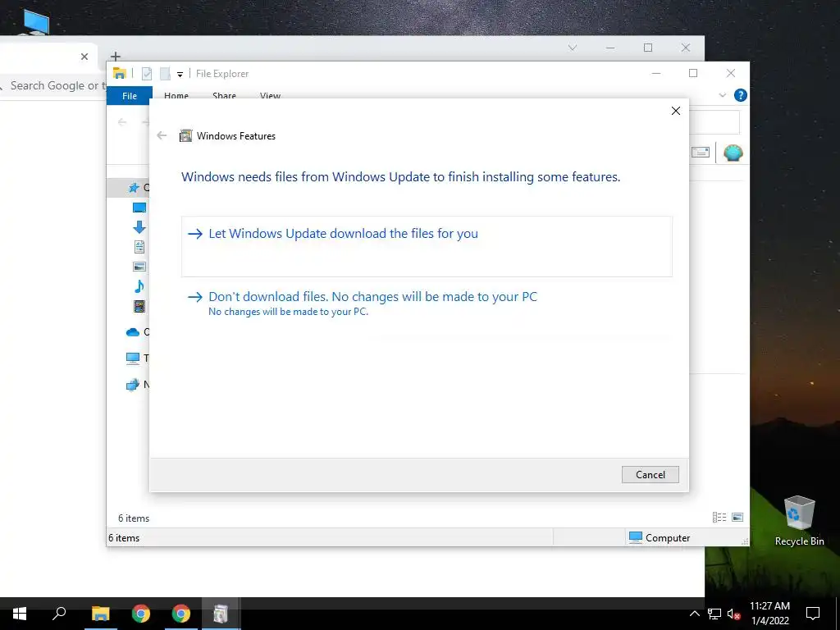Expand the File Explorer ribbon chevron
The image size is (840, 630).
pos(722,95)
